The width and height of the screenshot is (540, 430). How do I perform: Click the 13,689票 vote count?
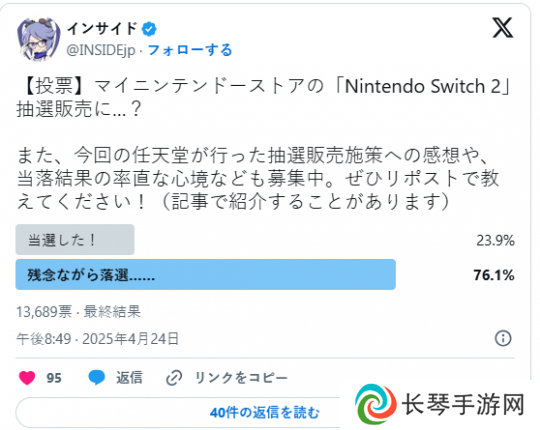click(44, 312)
